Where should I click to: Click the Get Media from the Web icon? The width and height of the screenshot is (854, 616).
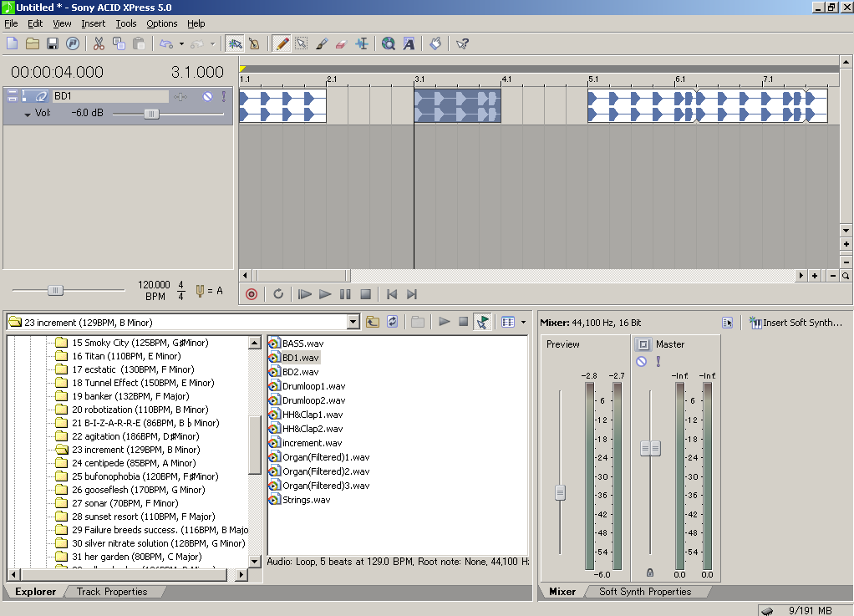(389, 43)
